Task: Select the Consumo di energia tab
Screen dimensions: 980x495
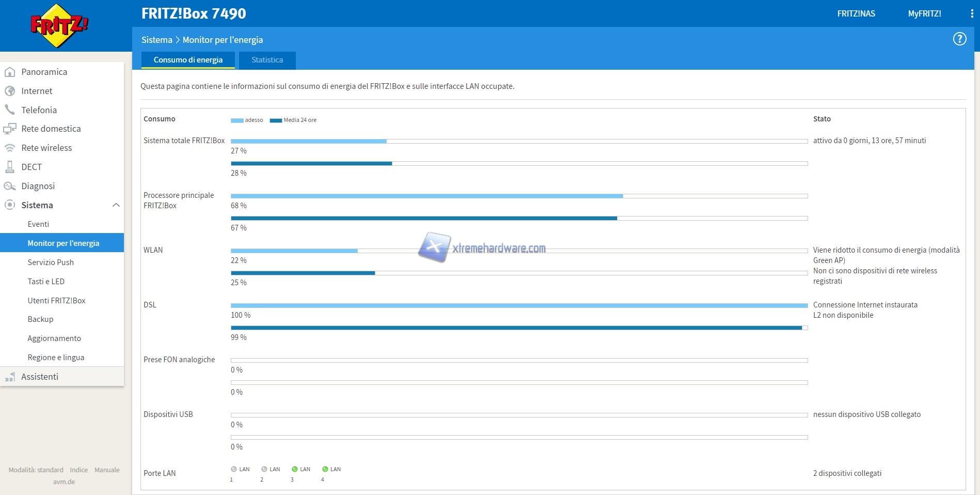Action: coord(188,60)
